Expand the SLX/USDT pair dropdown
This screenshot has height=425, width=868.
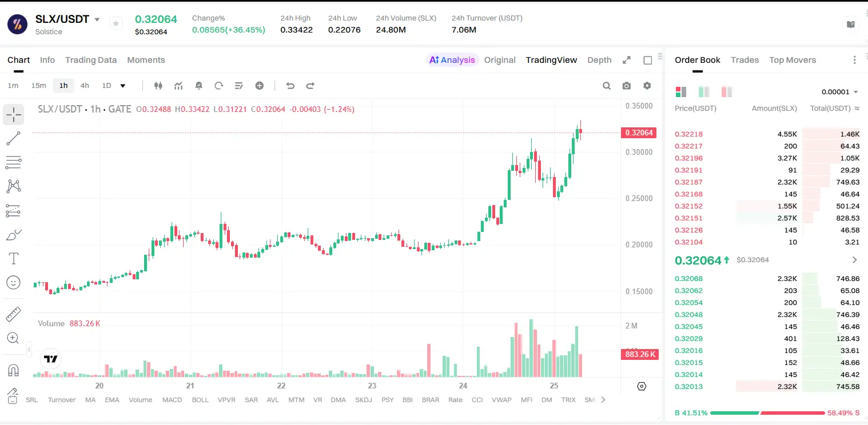tap(97, 19)
